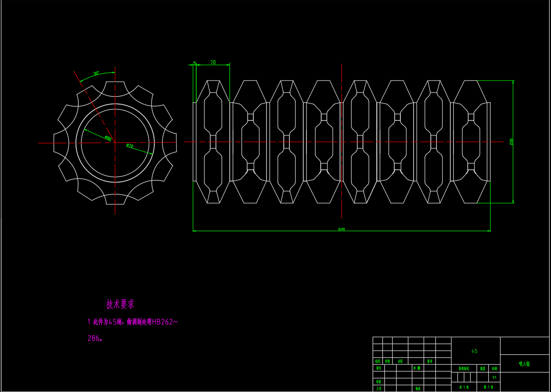Select the HB262 heat treatment note line
Screen dimensions: 551x392
(x=133, y=322)
